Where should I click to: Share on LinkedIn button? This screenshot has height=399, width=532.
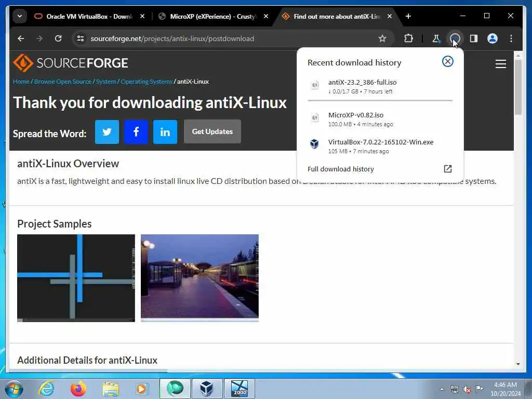pos(165,131)
